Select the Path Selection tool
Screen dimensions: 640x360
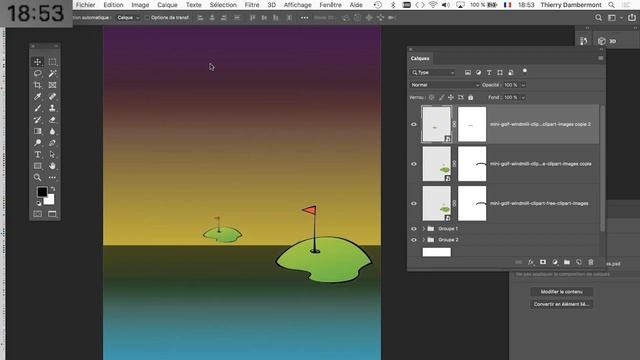coord(52,155)
